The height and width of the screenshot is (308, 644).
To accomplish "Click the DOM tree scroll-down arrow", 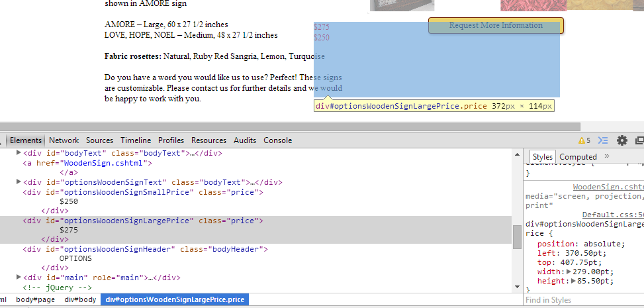I will 517,287.
